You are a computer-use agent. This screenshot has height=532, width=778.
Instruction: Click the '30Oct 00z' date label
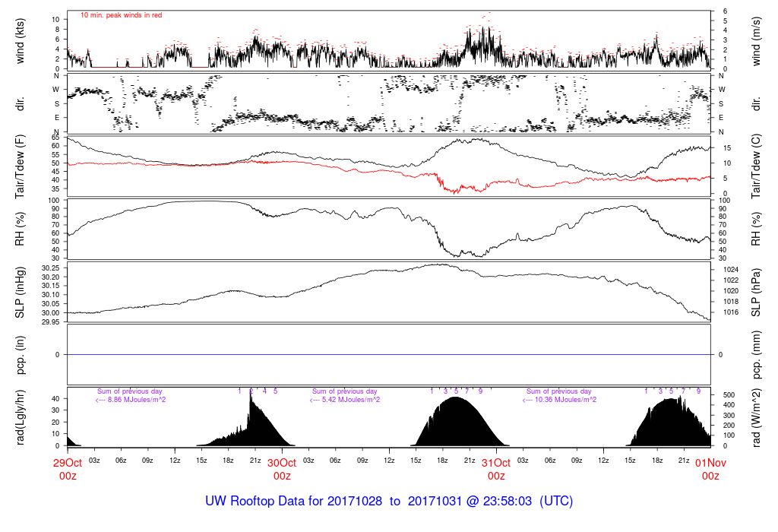(282, 470)
